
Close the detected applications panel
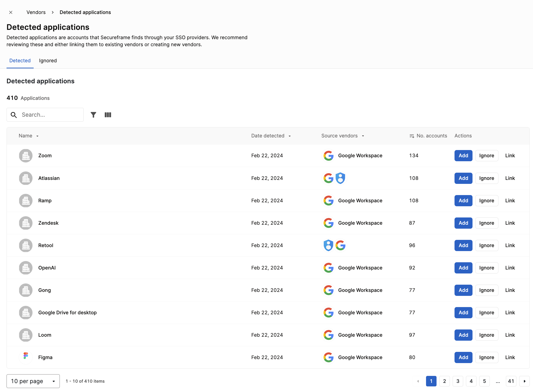click(11, 12)
